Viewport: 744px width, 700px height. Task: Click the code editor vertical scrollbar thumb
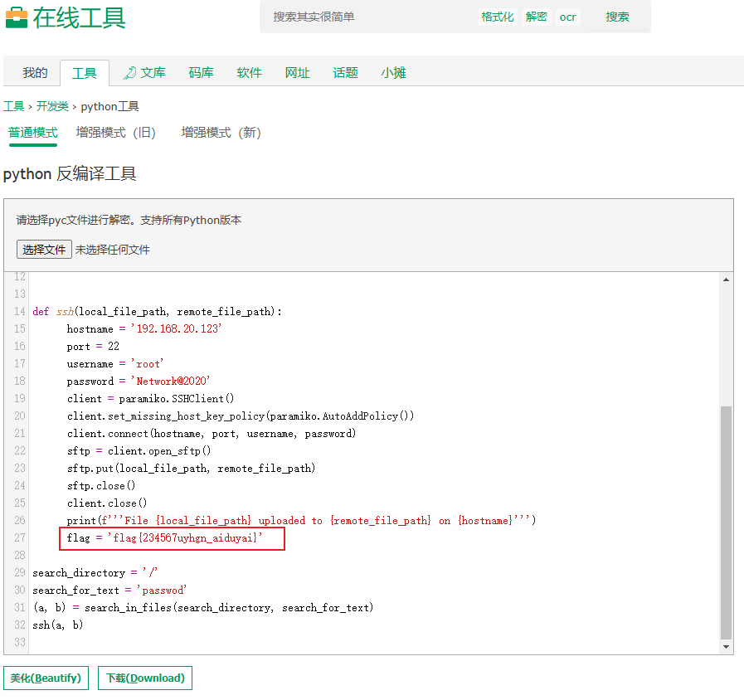pyautogui.click(x=726, y=523)
